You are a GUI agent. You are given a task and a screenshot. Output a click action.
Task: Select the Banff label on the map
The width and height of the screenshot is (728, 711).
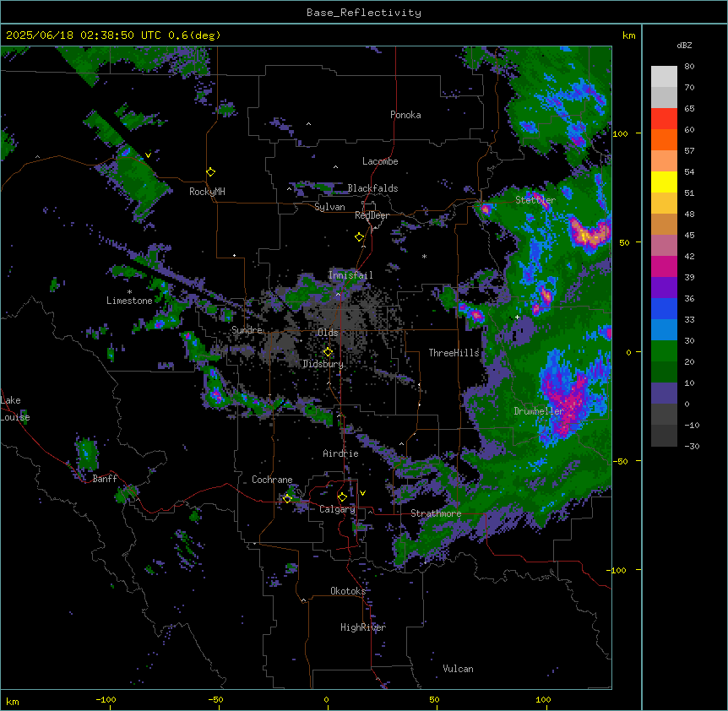tap(105, 479)
